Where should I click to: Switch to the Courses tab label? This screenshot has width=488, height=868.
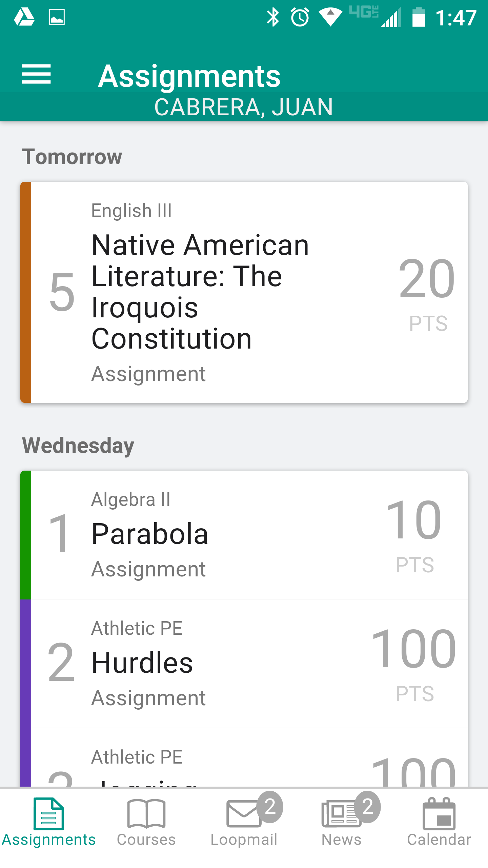pyautogui.click(x=146, y=840)
